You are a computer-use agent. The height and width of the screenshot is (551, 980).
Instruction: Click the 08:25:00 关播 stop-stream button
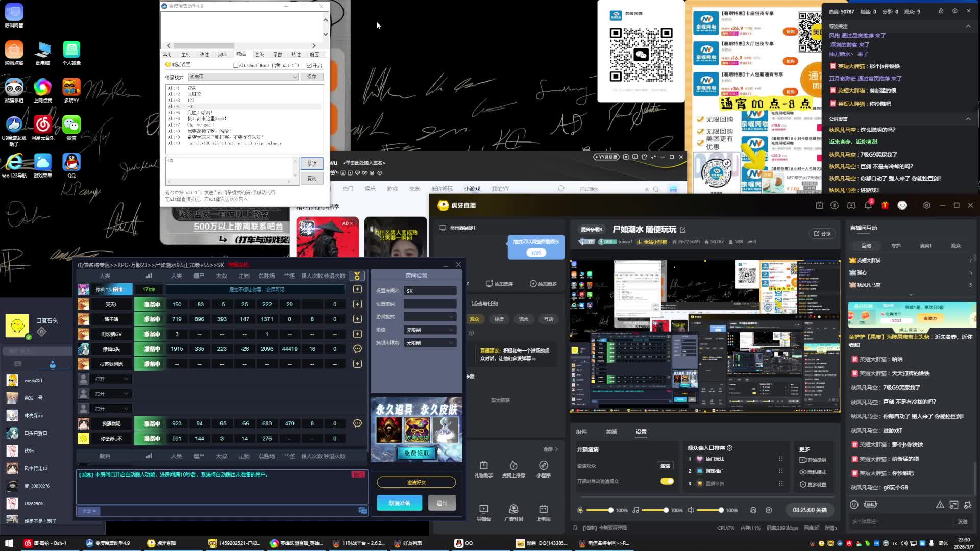810,510
